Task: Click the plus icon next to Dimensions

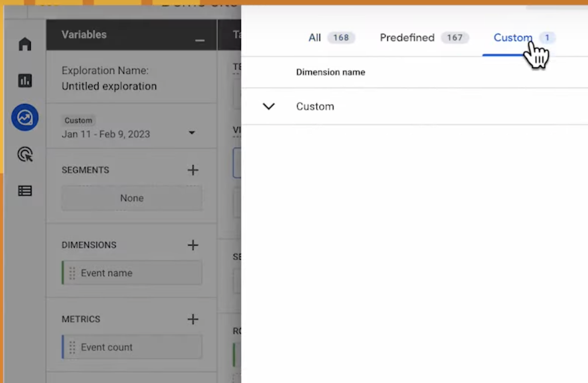Action: (193, 245)
